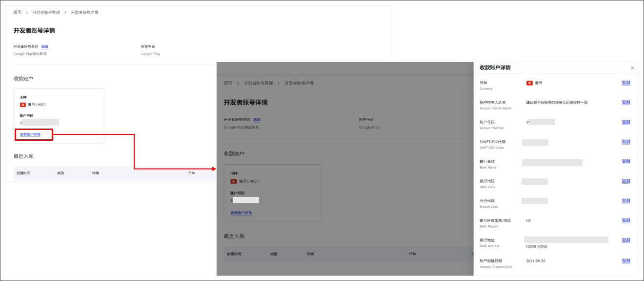Click 类型 column header in dimmed page table

(x=274, y=254)
